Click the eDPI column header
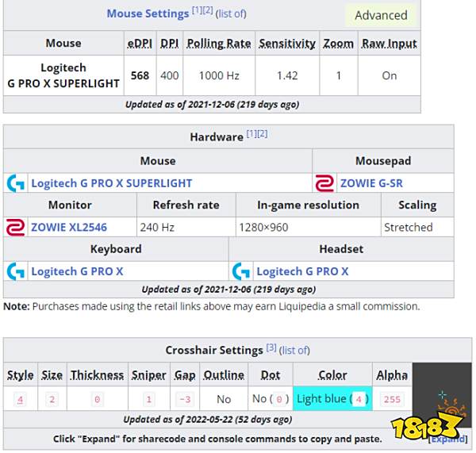The image size is (476, 453). click(x=140, y=44)
